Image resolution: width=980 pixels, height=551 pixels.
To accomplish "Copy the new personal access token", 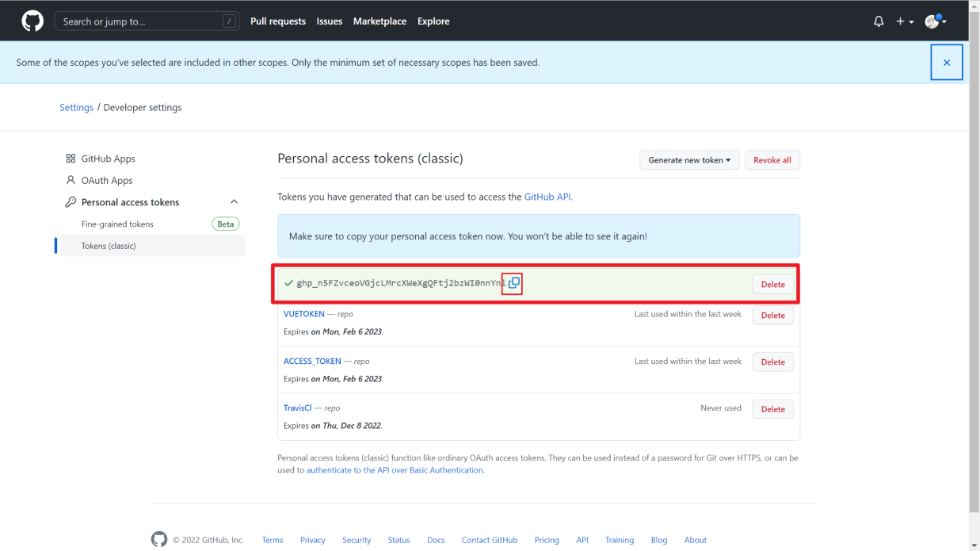I will pyautogui.click(x=513, y=283).
